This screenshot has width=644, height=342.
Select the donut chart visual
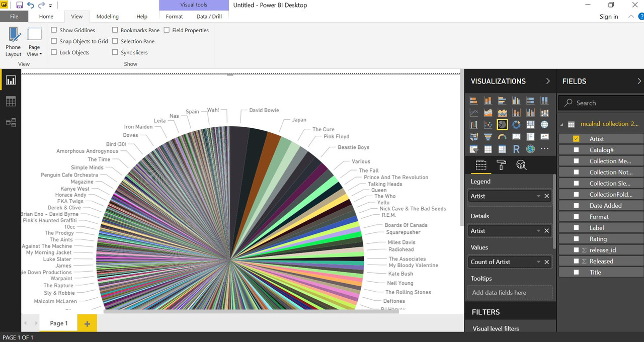(516, 125)
